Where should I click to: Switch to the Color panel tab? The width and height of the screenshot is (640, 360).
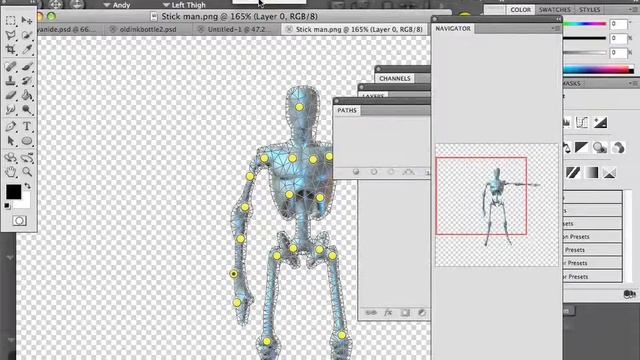[x=520, y=9]
